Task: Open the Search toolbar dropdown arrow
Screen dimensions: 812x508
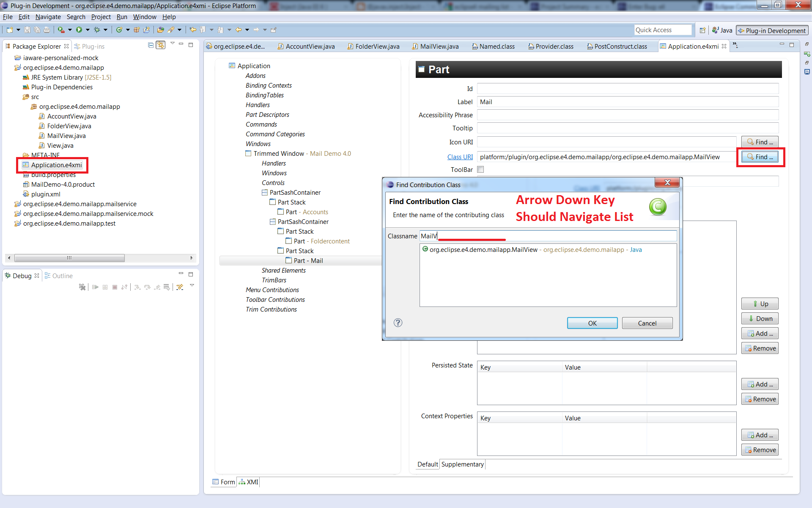Action: click(x=179, y=30)
